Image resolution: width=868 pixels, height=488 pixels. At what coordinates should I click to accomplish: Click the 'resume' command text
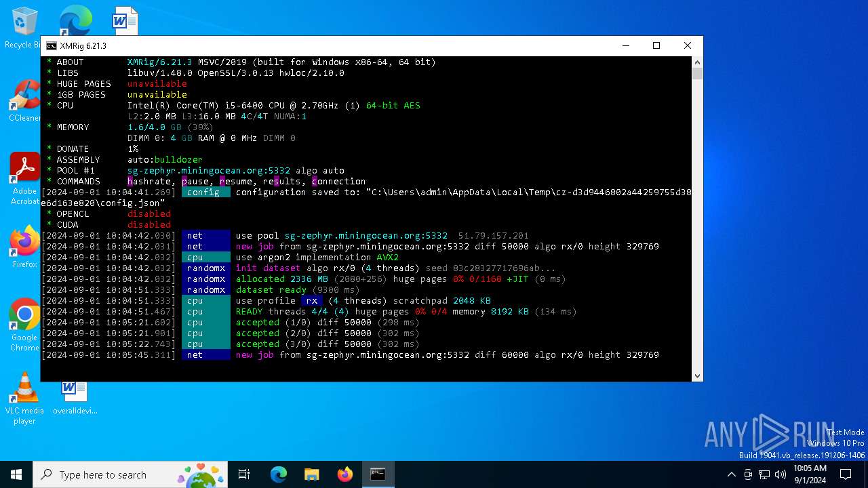[236, 182]
